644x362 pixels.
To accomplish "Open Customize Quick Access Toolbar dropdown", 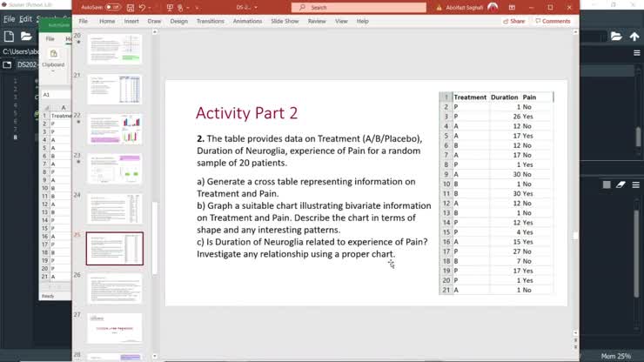I will point(198,8).
